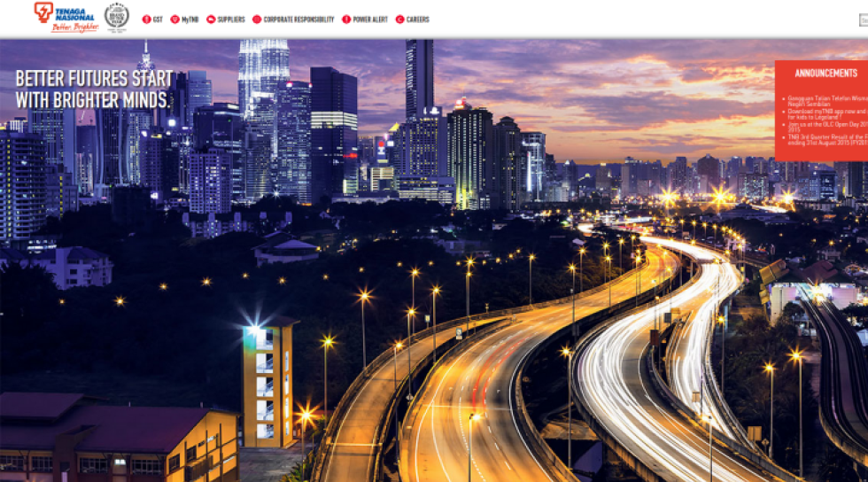Open the GST menu item
Image resolution: width=868 pixels, height=482 pixels.
point(158,19)
